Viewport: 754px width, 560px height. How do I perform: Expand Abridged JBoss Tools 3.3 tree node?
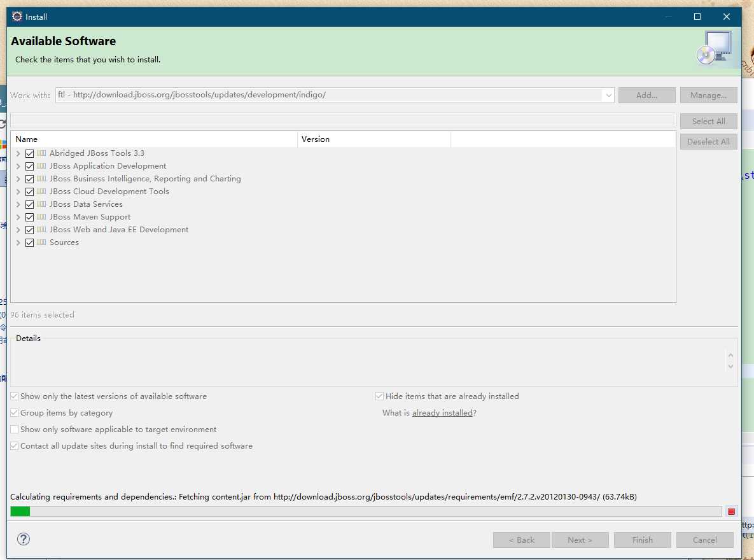pos(18,153)
